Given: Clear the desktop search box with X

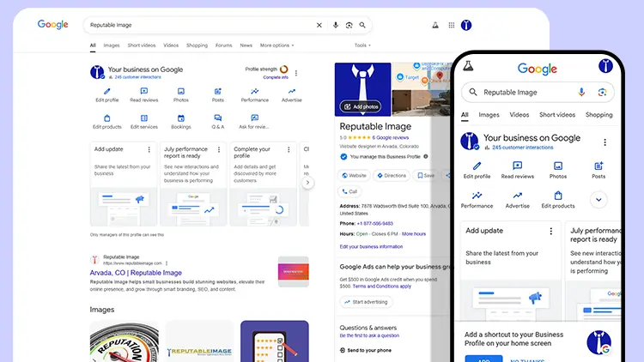Looking at the screenshot, I should (x=319, y=25).
